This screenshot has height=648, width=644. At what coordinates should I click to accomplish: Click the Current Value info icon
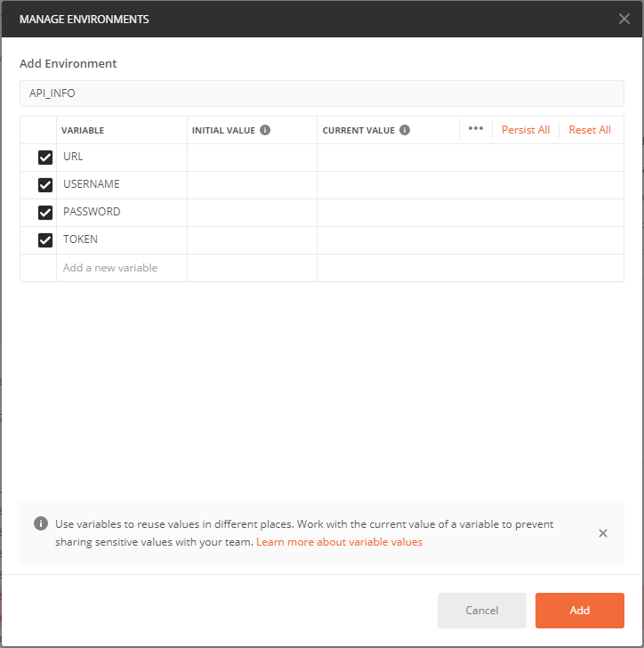click(x=405, y=130)
